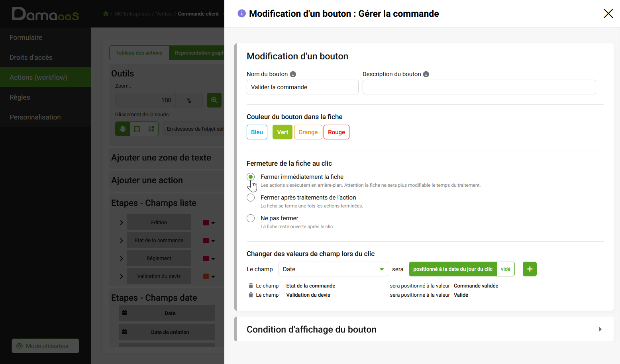The width and height of the screenshot is (620, 364).
Task: Expand the Etat de la commande step chevron
Action: tap(122, 241)
